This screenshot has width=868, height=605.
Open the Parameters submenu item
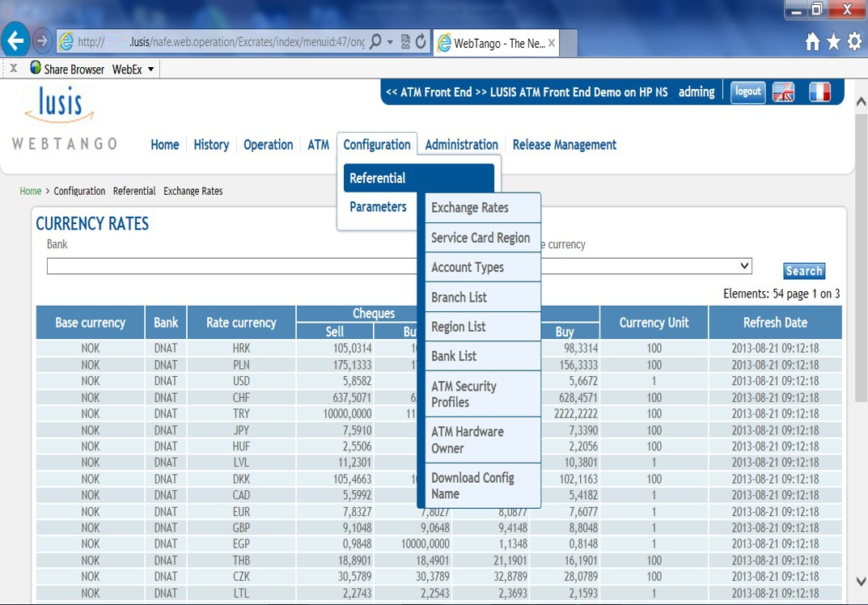tap(378, 207)
